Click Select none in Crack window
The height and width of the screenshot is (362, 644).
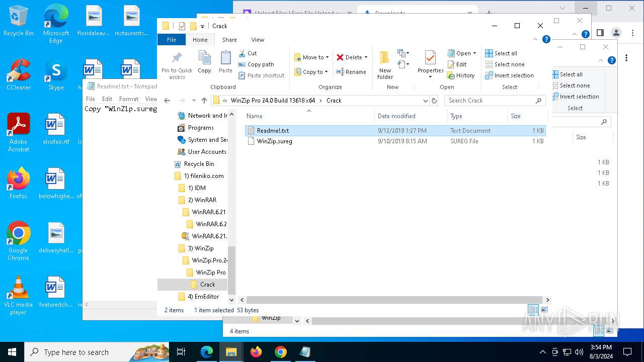point(505,64)
